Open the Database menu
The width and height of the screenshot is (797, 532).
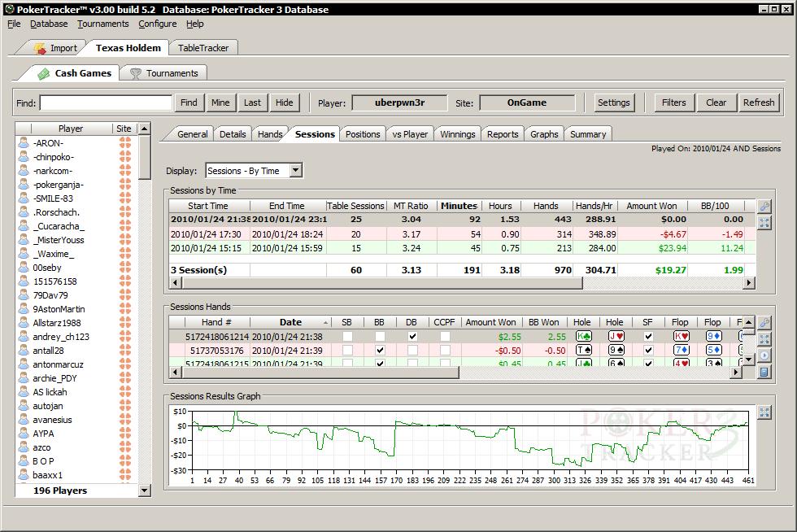coord(49,24)
